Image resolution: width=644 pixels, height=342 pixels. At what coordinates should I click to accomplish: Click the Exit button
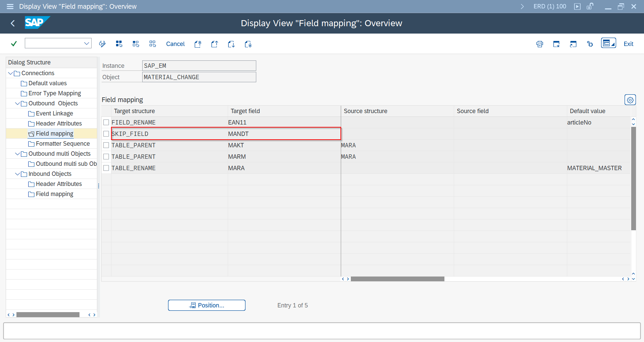pyautogui.click(x=628, y=44)
